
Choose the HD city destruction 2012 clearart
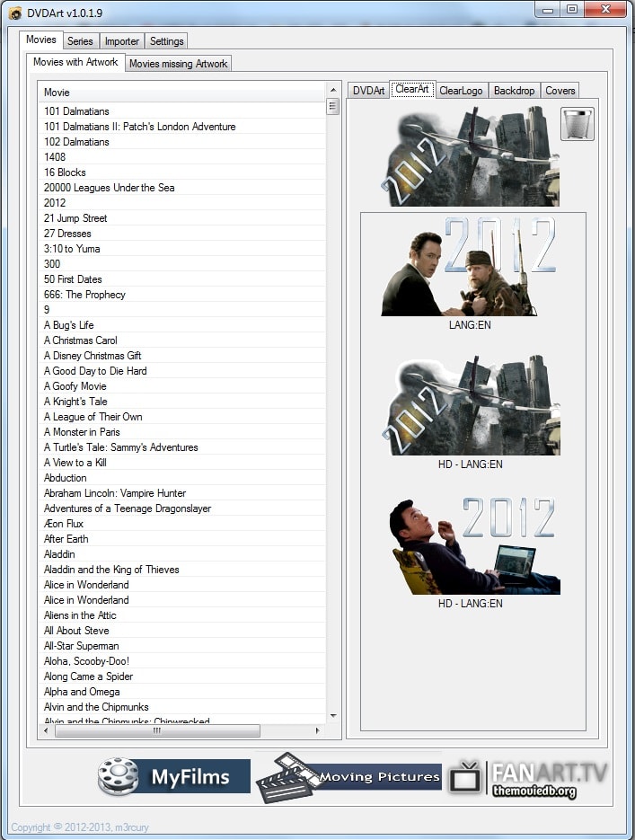tap(472, 404)
